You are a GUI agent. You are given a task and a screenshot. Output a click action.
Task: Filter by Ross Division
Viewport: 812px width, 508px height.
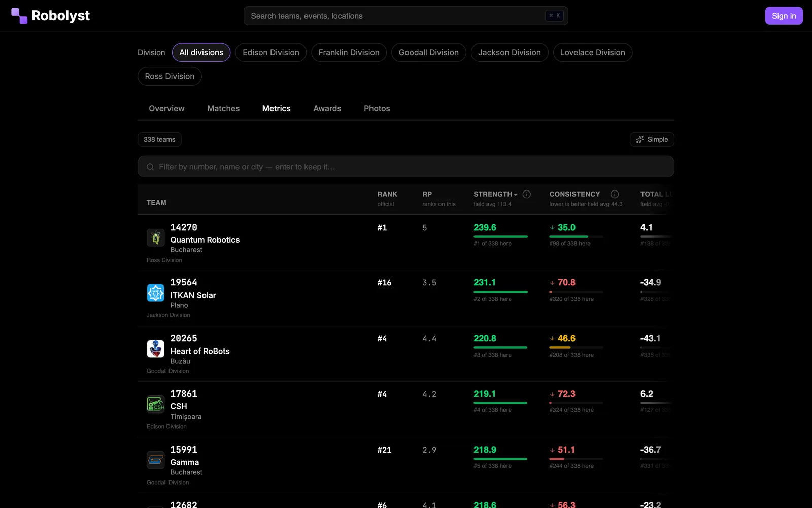tap(170, 76)
